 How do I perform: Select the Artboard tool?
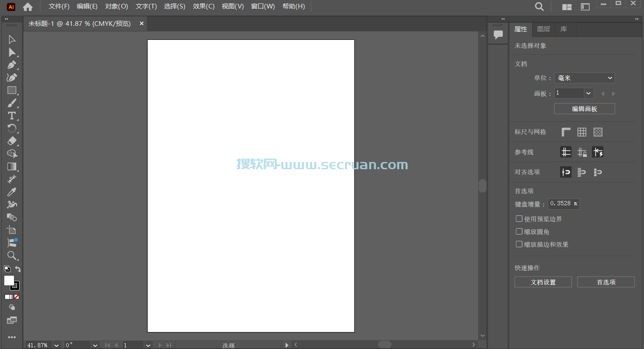[12, 230]
